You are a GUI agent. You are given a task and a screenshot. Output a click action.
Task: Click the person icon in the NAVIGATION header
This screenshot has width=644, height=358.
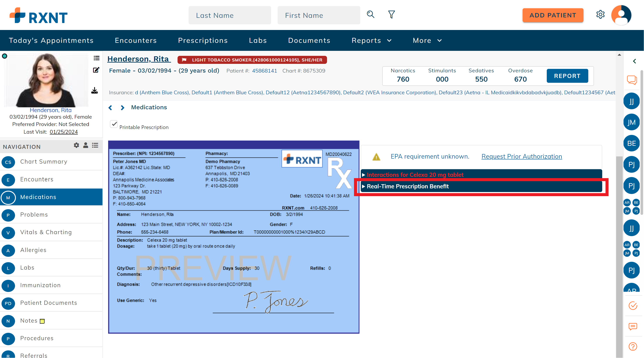point(86,146)
